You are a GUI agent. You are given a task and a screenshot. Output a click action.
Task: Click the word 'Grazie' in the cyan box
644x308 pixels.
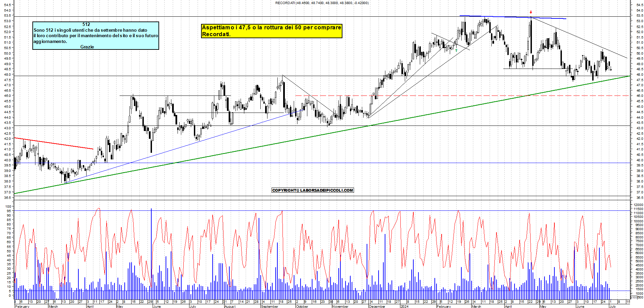point(87,47)
